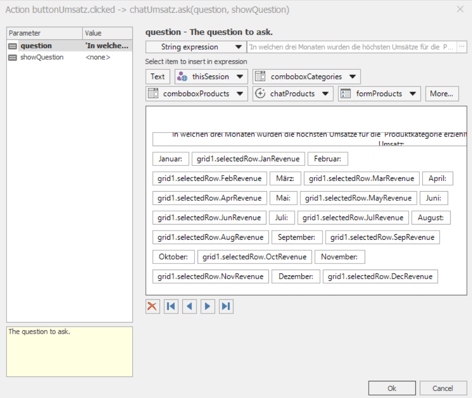The height and width of the screenshot is (398, 472).
Task: Click the showQuestion parameter row icon
Action: tap(13, 58)
